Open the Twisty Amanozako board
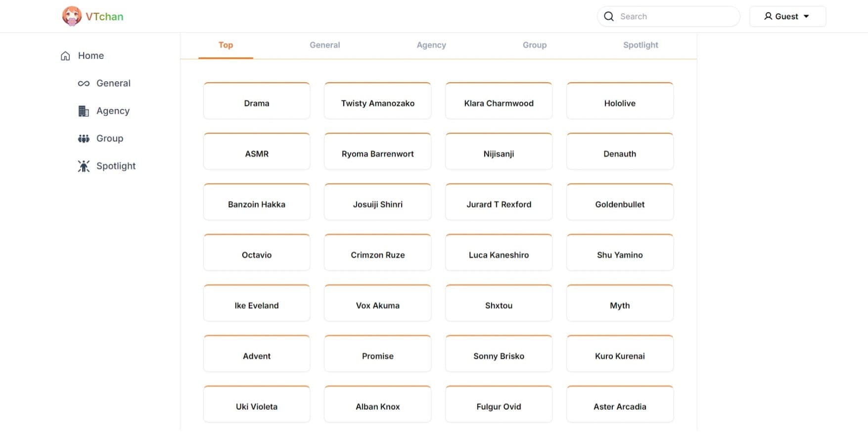The width and height of the screenshot is (868, 435). point(378,101)
